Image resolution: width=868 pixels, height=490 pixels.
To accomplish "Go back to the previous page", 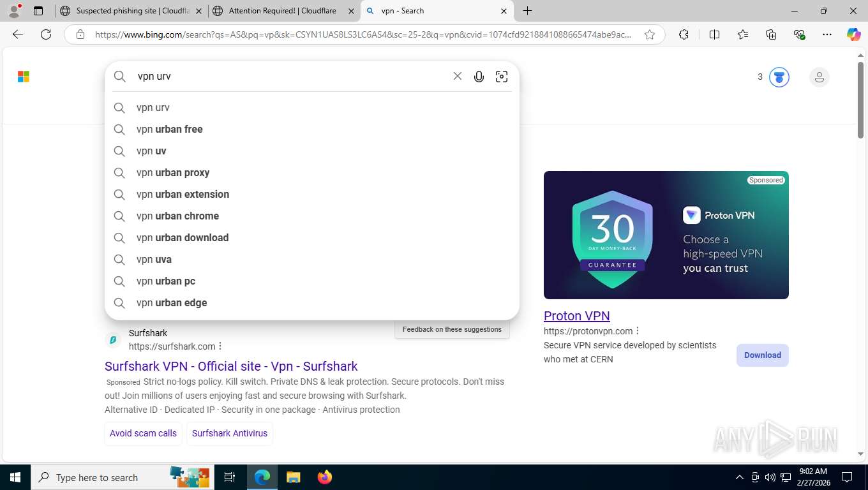I will coord(18,34).
